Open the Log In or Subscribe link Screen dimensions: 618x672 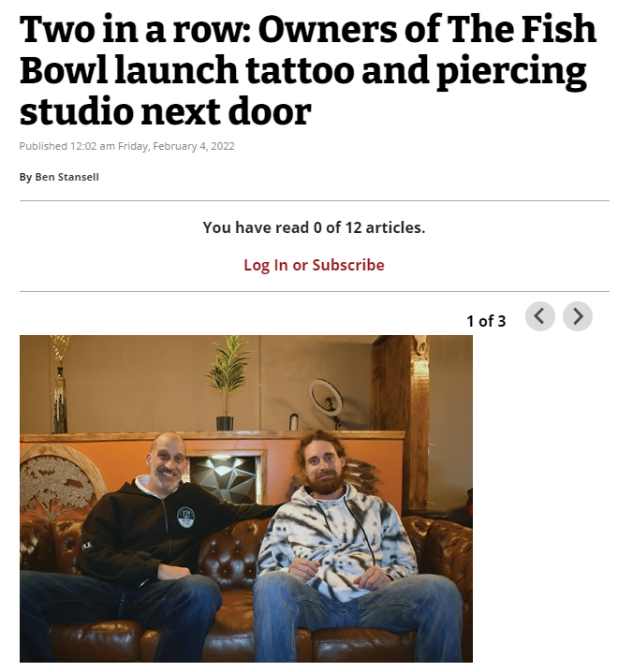tap(314, 265)
